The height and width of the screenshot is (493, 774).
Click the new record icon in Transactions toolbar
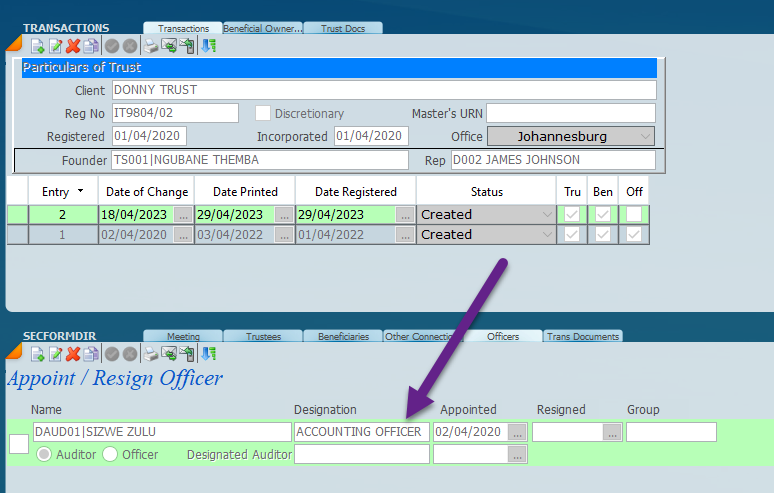pyautogui.click(x=38, y=46)
